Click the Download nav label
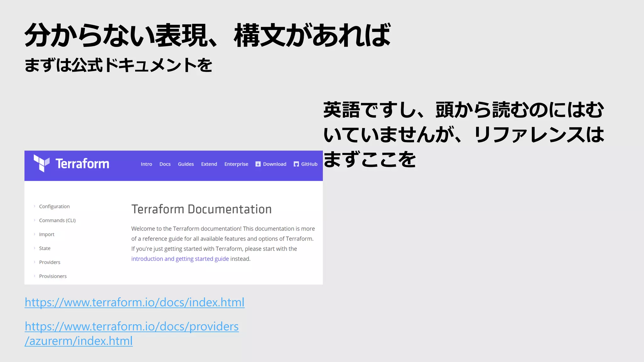The height and width of the screenshot is (362, 644). (275, 164)
